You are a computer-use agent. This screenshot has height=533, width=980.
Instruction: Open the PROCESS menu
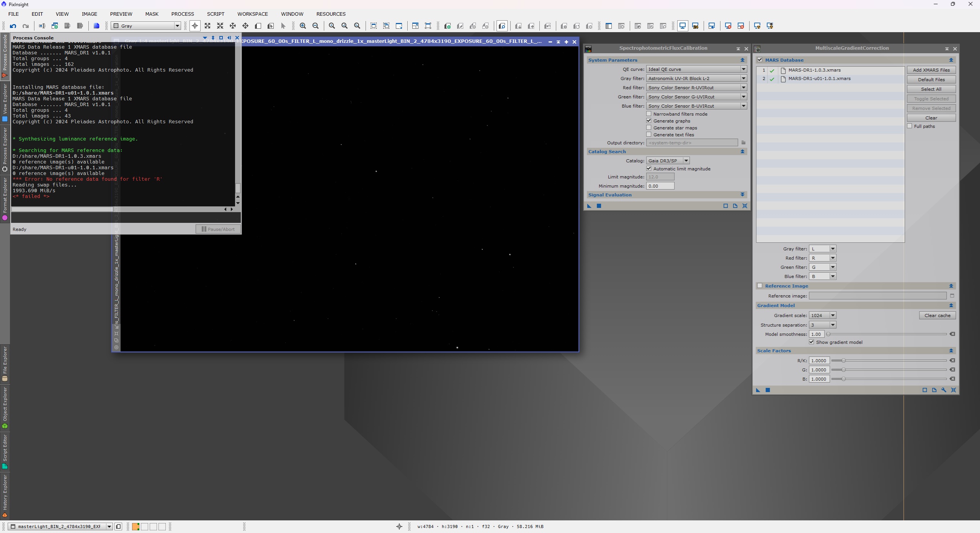(x=183, y=14)
